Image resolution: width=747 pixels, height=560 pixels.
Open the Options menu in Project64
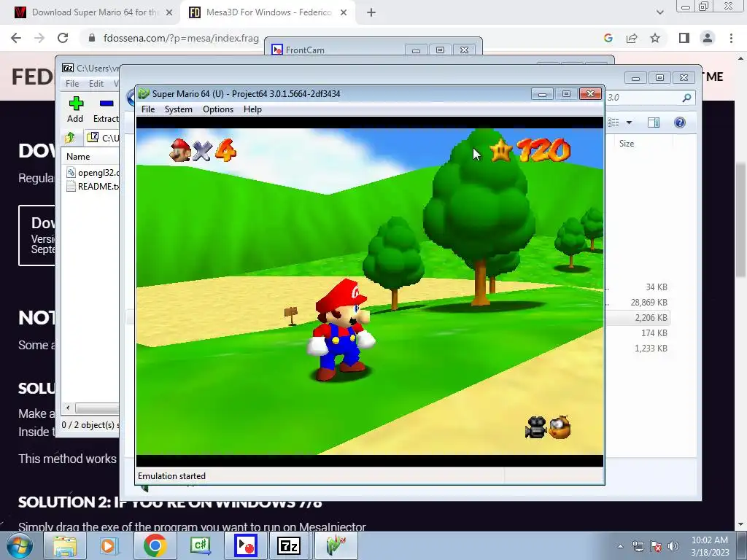217,109
